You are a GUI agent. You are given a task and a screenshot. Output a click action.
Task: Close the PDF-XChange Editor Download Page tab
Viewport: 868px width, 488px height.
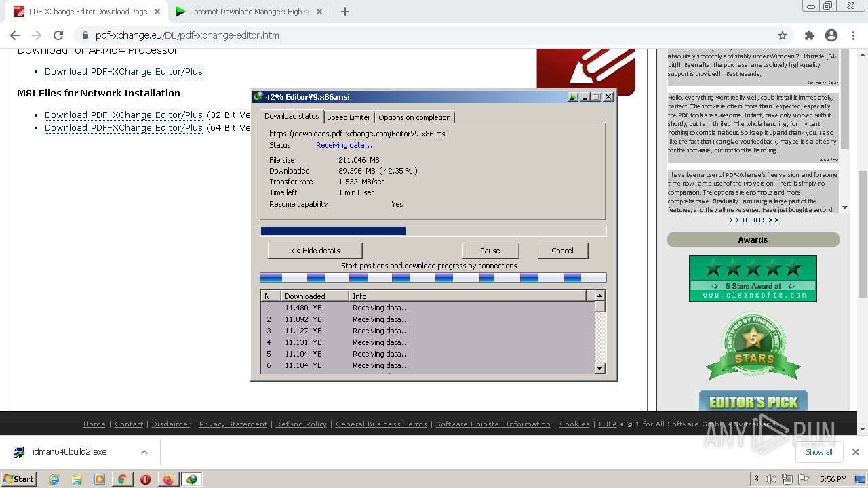[x=157, y=12]
